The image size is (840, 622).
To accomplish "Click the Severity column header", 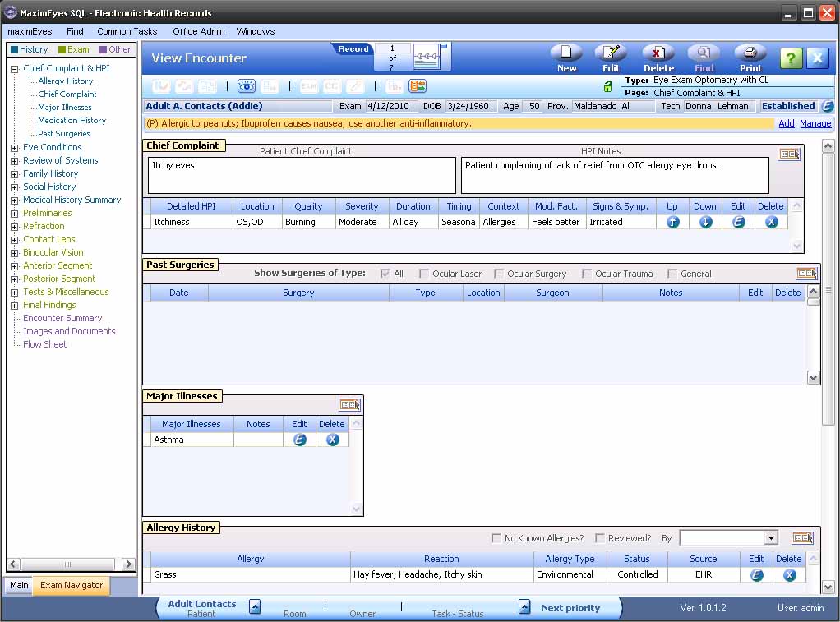I will click(x=362, y=206).
